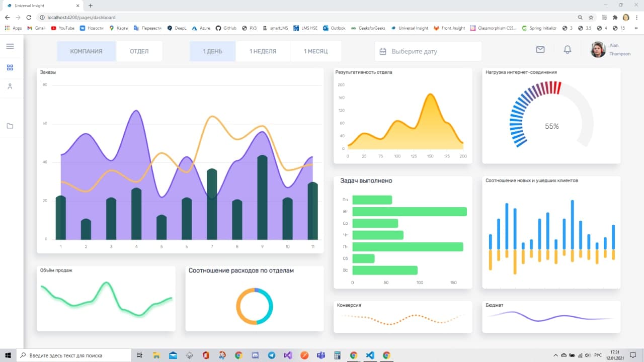Switch the РУС keyboard language indicator
The height and width of the screenshot is (362, 644).
coord(598,355)
